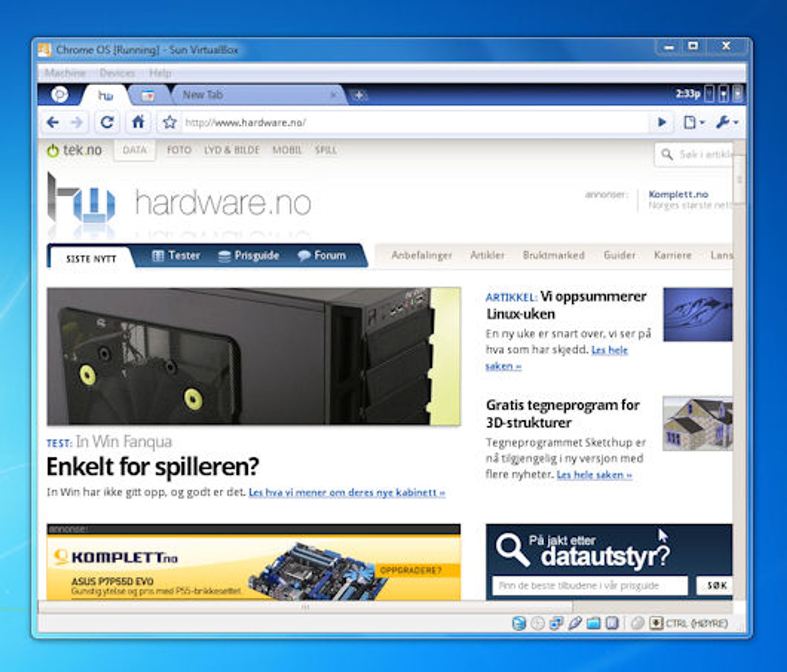
Task: Click the clock showing 2:33p
Action: 688,94
